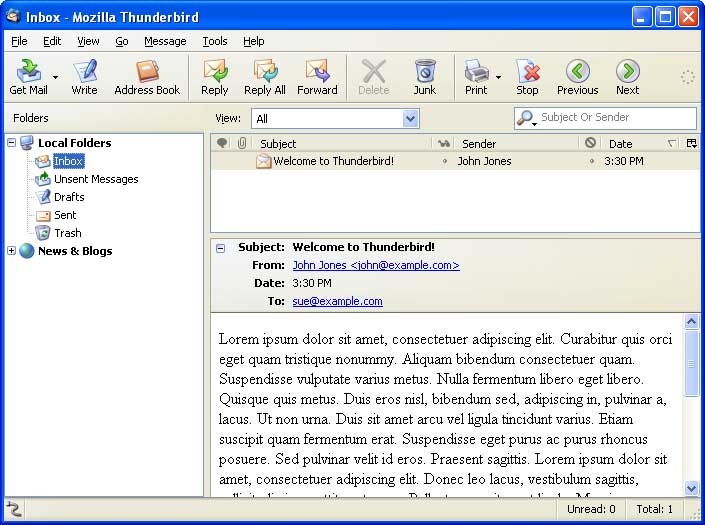
Task: Select the Local Folders account
Action: point(74,143)
